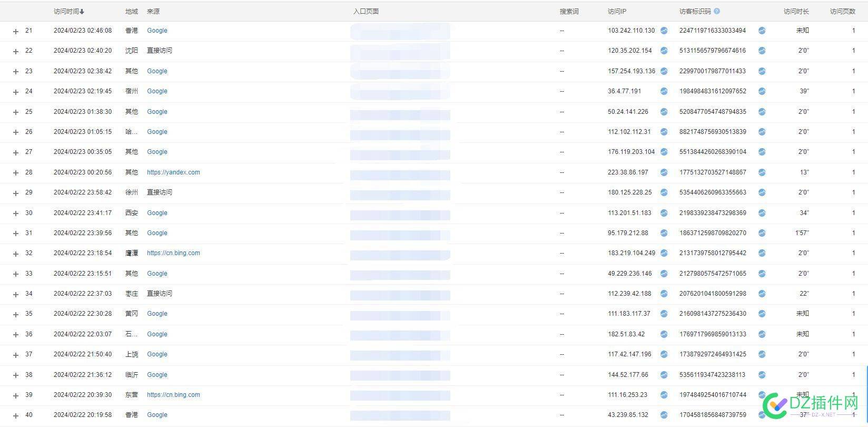Open trend icon for visitor ID 8821748756930513839
This screenshot has height=427, width=868.
point(762,132)
